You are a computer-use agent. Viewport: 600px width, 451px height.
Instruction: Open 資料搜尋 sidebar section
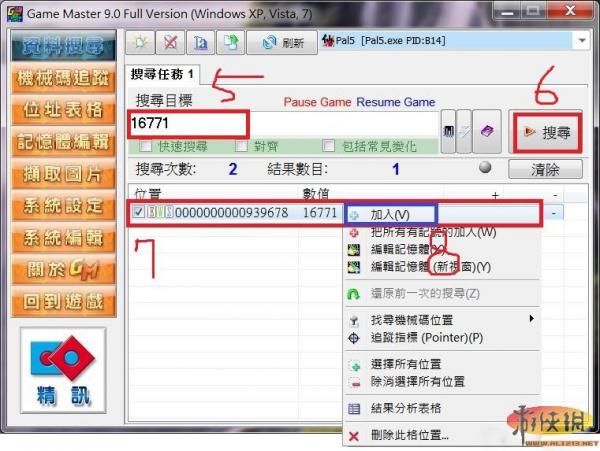pos(64,46)
